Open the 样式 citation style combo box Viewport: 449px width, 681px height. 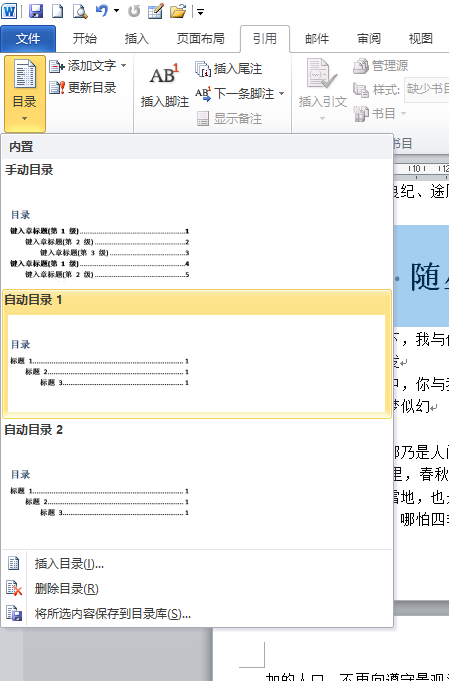(x=426, y=89)
